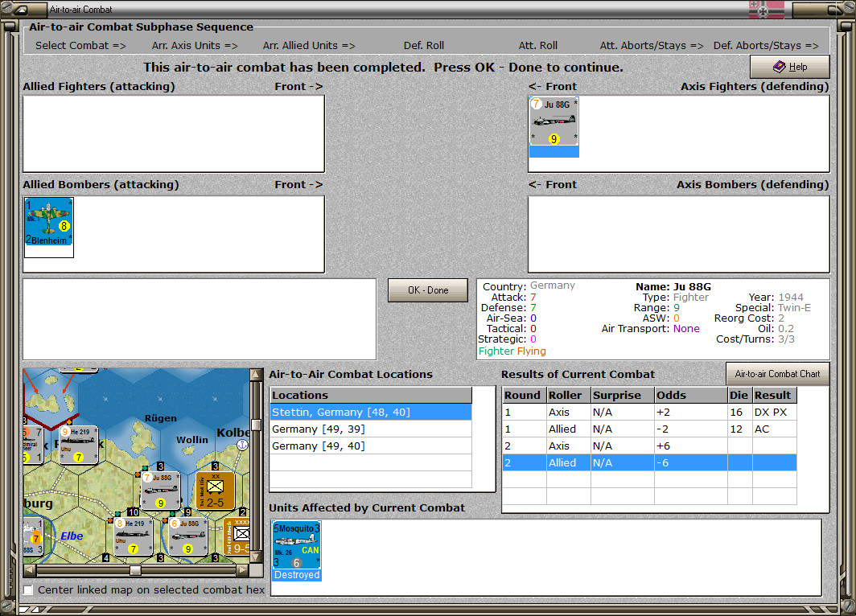Click the Wollin label on map
This screenshot has height=616, width=856.
coord(192,440)
